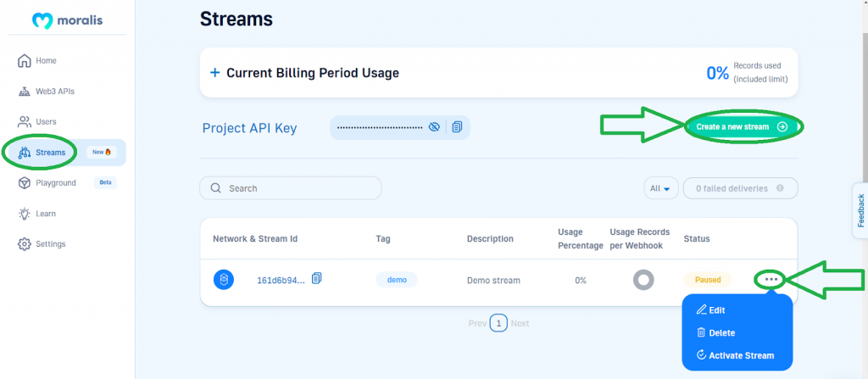
Task: Open the three-dot stream options menu
Action: click(x=771, y=280)
